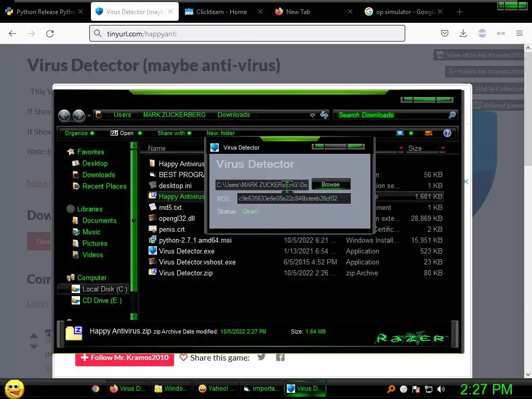The width and height of the screenshot is (532, 399).
Task: Switch to op simulator Google tab
Action: pyautogui.click(x=403, y=12)
